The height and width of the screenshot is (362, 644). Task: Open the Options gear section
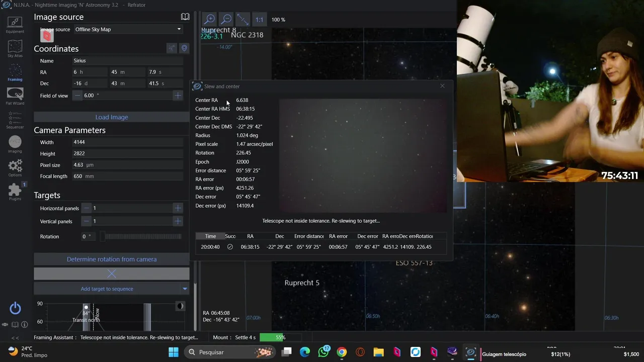coord(15,168)
